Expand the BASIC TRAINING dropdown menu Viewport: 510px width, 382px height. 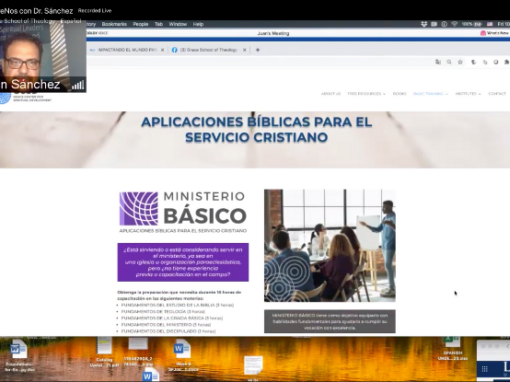pyautogui.click(x=431, y=94)
